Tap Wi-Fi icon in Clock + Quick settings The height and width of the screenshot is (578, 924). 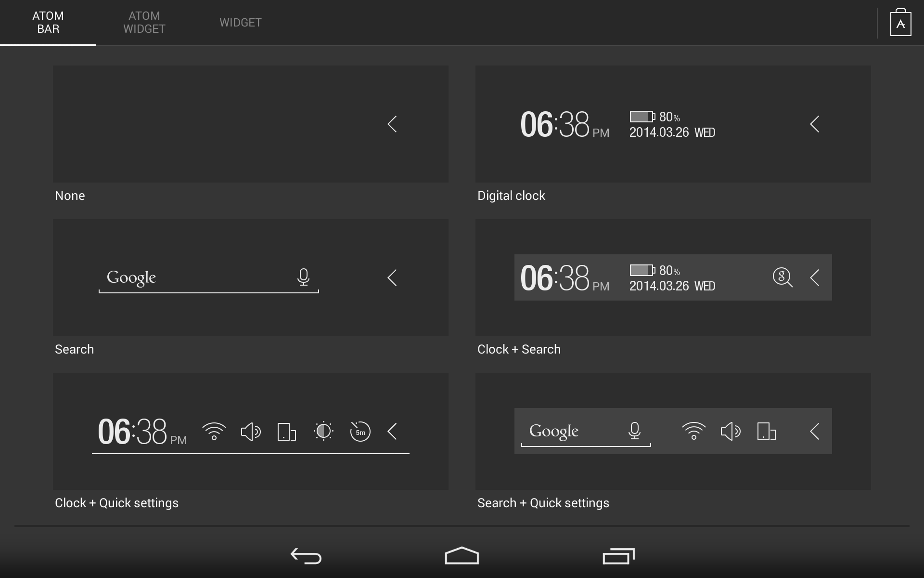(x=214, y=431)
